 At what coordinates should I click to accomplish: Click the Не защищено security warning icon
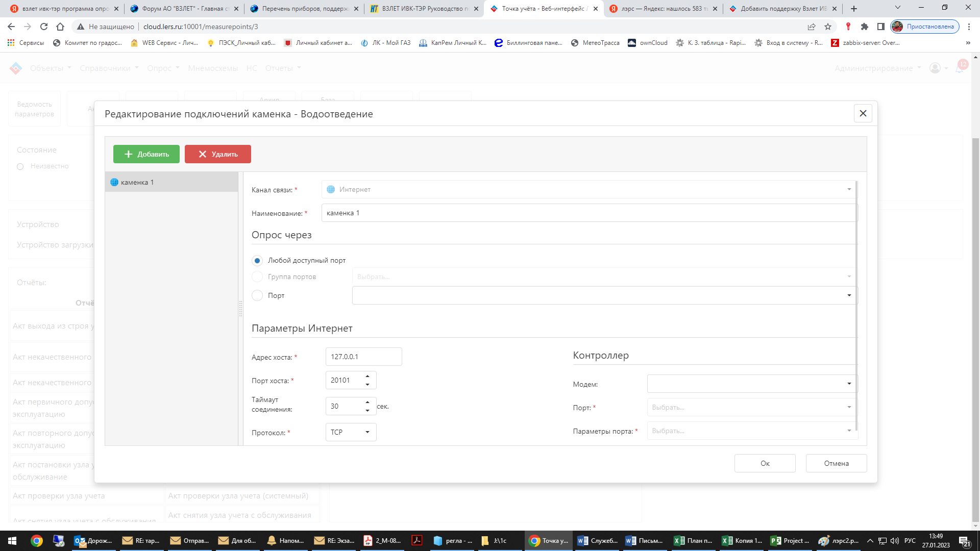click(80, 27)
